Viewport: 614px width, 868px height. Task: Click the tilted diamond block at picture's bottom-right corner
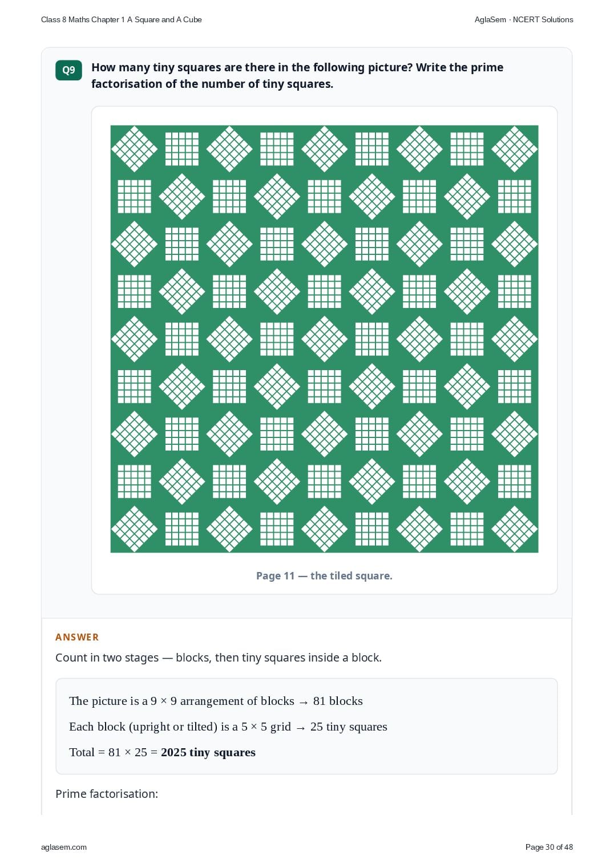514,529
